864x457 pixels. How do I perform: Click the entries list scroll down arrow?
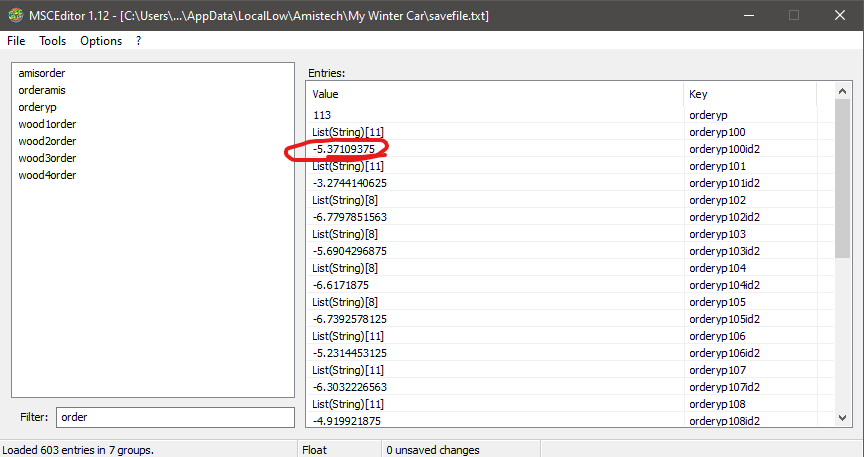click(842, 419)
